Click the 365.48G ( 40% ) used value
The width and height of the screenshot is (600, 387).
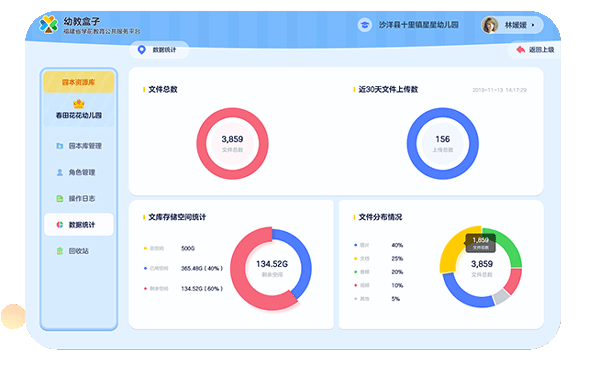coord(202,268)
